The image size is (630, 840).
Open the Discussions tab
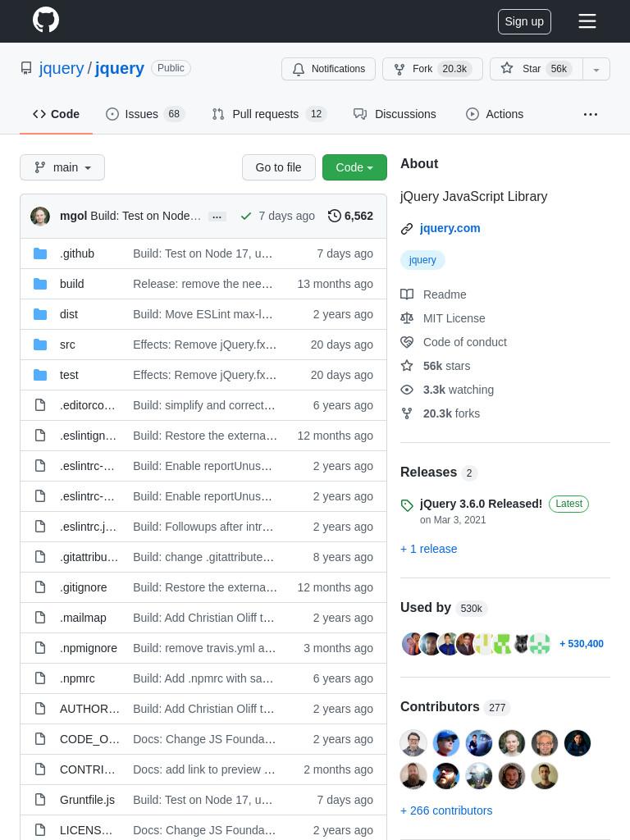(395, 114)
